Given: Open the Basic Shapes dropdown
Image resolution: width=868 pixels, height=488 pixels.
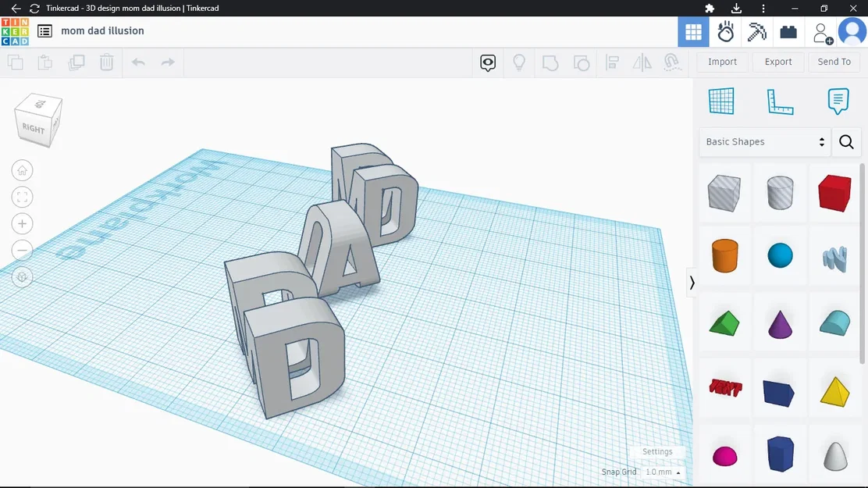Looking at the screenshot, I should (x=765, y=142).
